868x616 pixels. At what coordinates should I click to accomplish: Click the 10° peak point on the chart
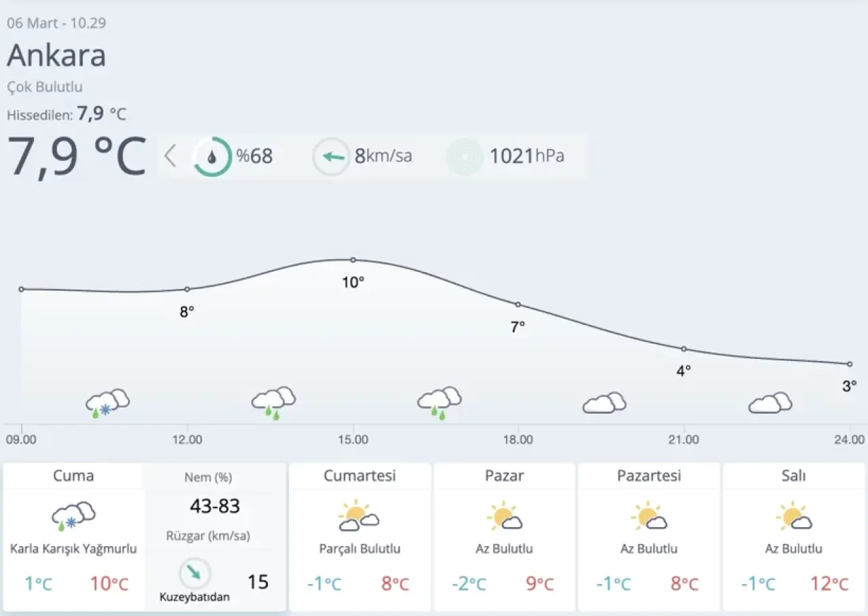pyautogui.click(x=353, y=260)
